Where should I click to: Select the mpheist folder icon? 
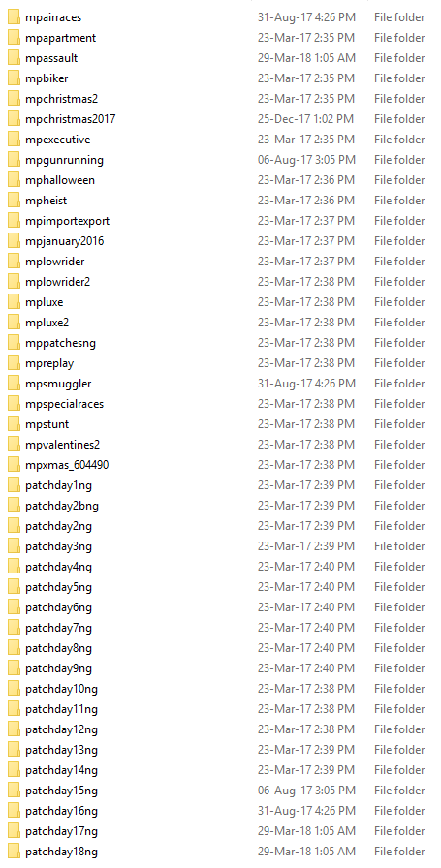click(14, 201)
